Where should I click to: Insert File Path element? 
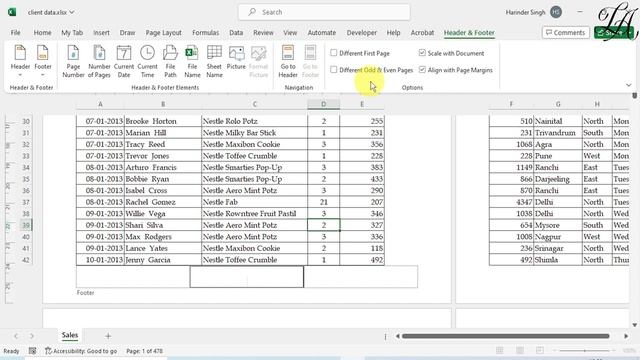point(170,61)
